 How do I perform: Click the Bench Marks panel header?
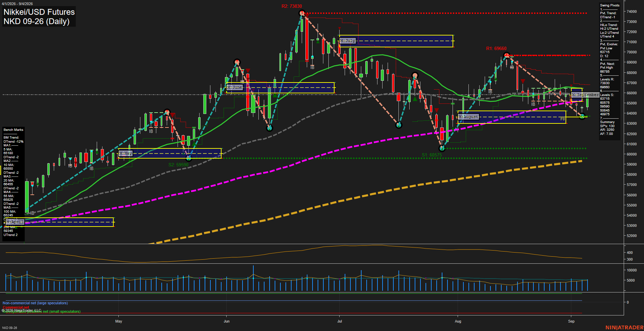tap(13, 130)
